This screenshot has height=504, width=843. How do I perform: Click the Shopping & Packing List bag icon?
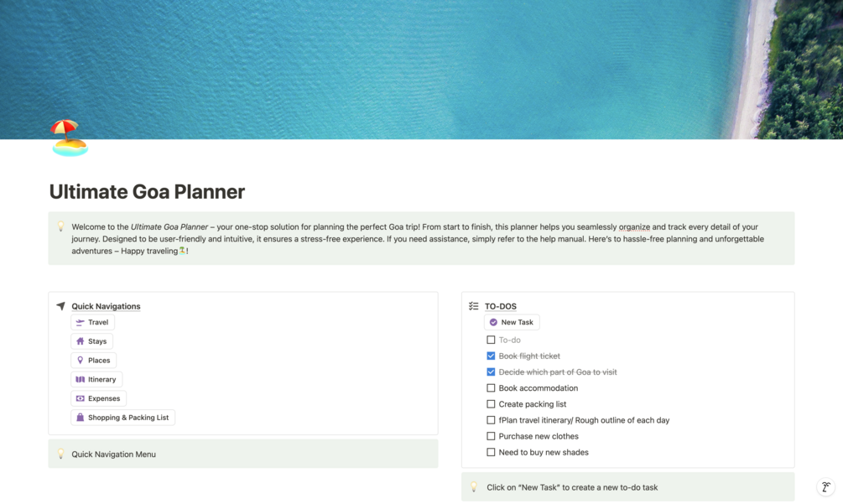pyautogui.click(x=78, y=418)
